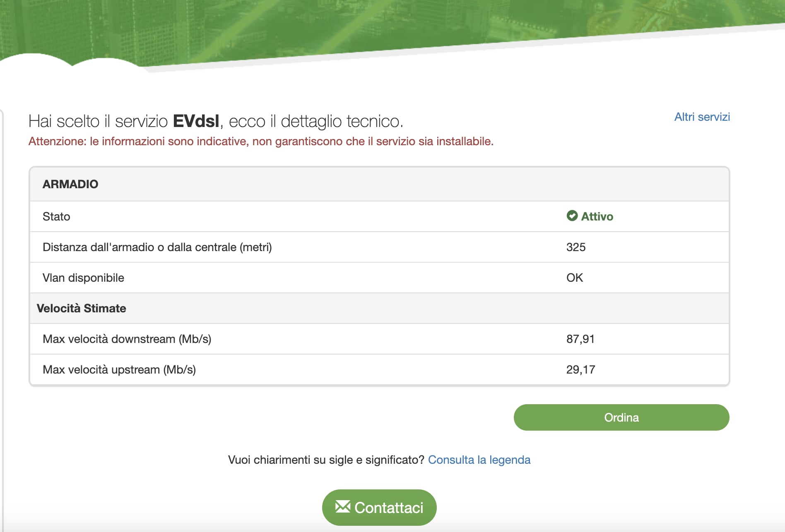Open the Consulta la legenda link
The image size is (785, 532).
pos(479,460)
